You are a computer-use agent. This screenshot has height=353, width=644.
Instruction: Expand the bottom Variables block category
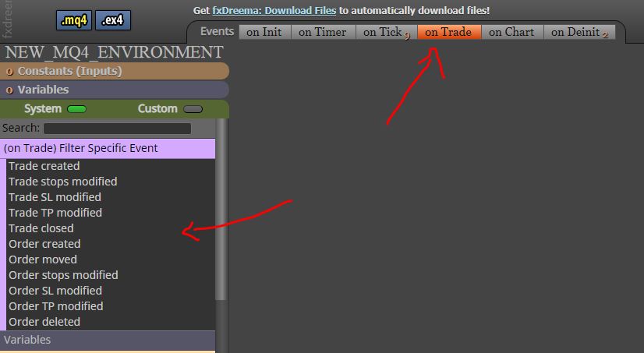pyautogui.click(x=108, y=340)
